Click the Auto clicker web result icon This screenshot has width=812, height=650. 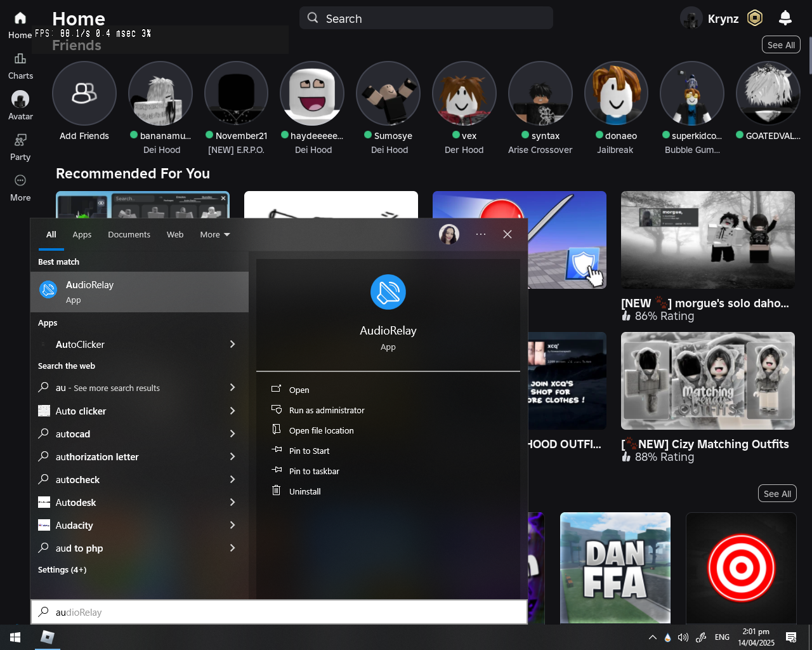44,411
